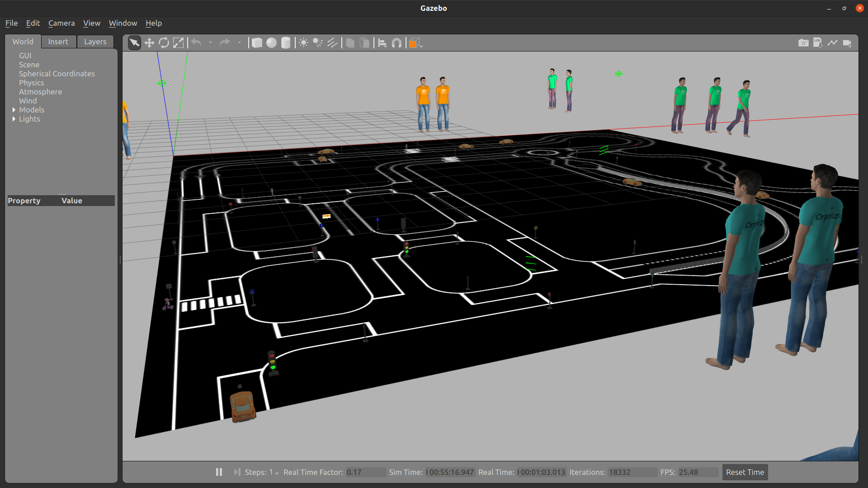Click the cylinder primitive insert icon
This screenshot has height=488, width=868.
(x=286, y=42)
